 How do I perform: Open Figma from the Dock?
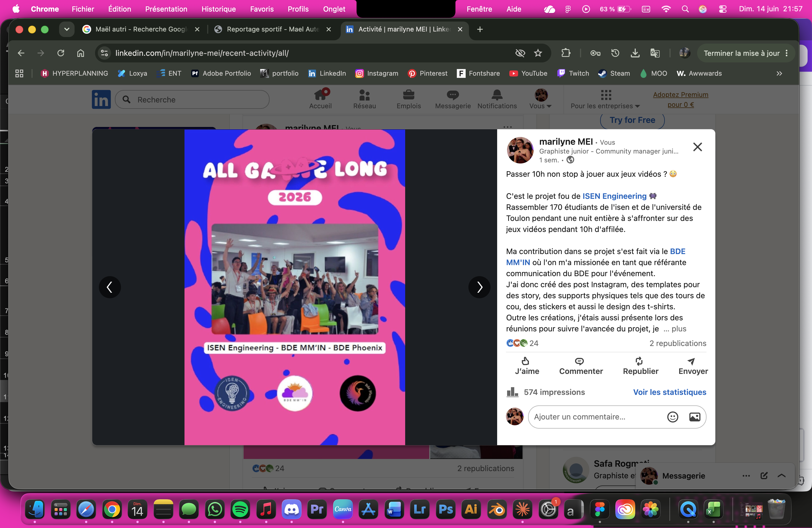[599, 509]
